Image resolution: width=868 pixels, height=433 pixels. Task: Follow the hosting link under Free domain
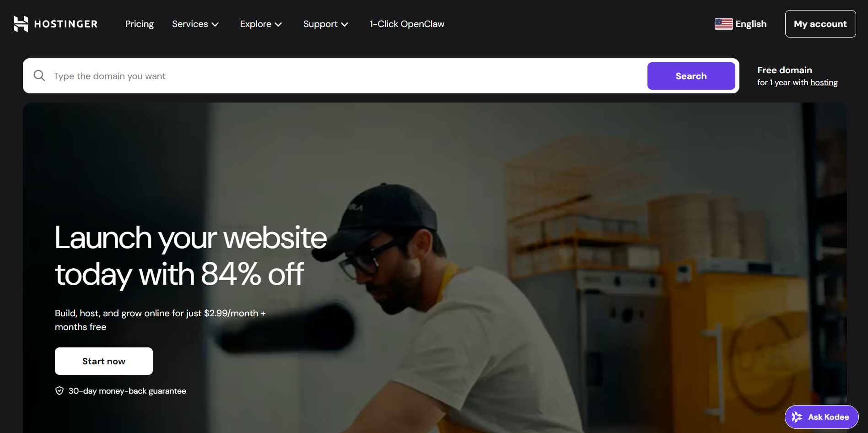pos(824,82)
